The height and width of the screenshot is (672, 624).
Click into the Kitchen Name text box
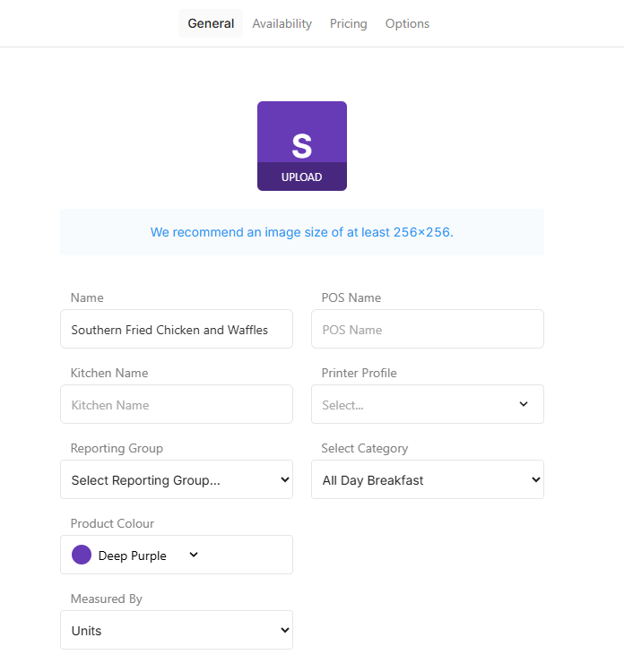click(x=176, y=405)
